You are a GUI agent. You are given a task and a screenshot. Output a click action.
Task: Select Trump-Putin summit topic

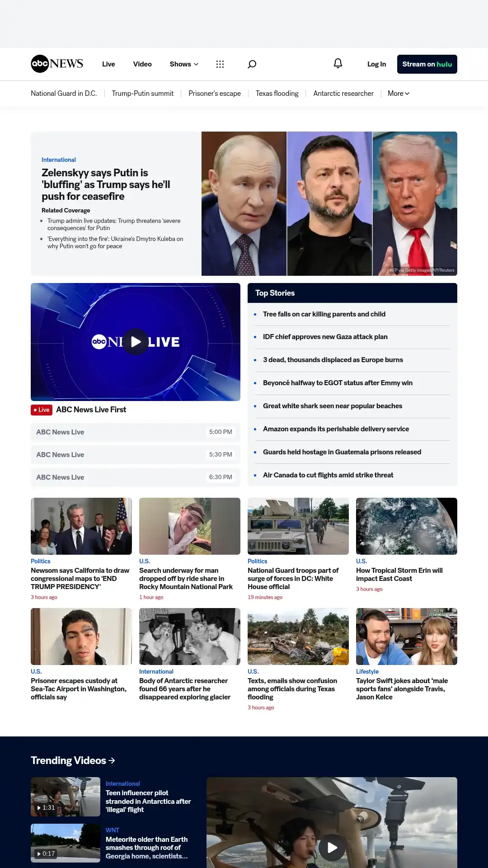143,93
